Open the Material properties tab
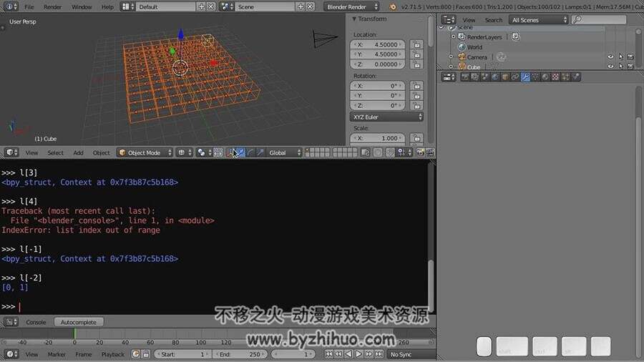Viewport: 644px width, 362px height. pyautogui.click(x=545, y=77)
